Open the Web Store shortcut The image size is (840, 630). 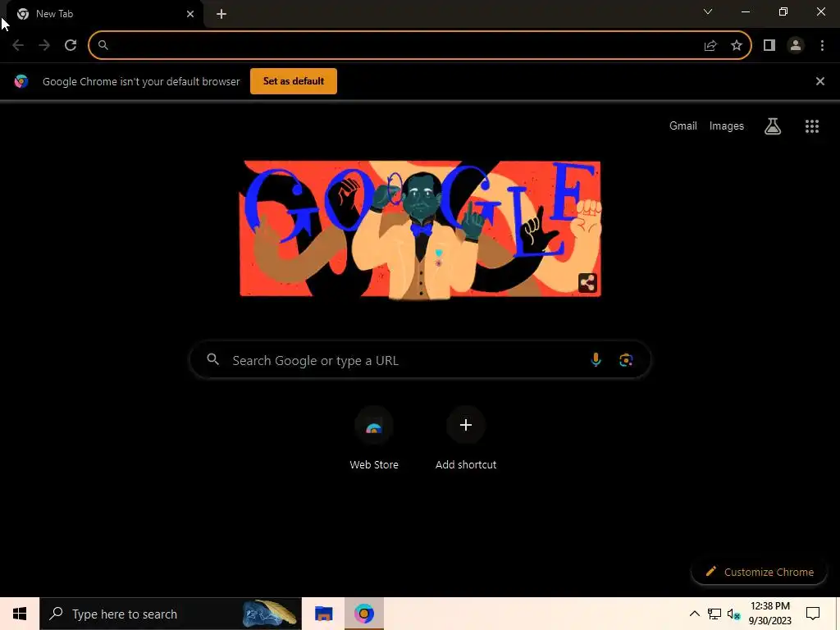(374, 438)
